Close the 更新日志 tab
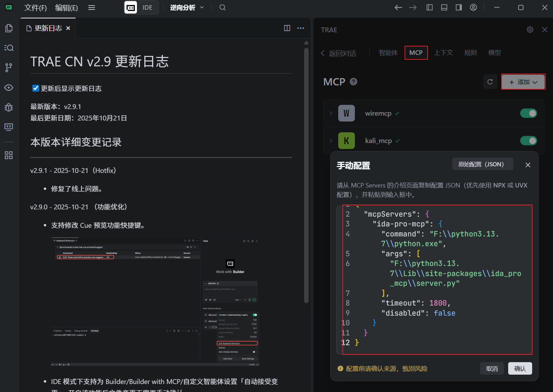This screenshot has height=392, width=553. tap(68, 28)
